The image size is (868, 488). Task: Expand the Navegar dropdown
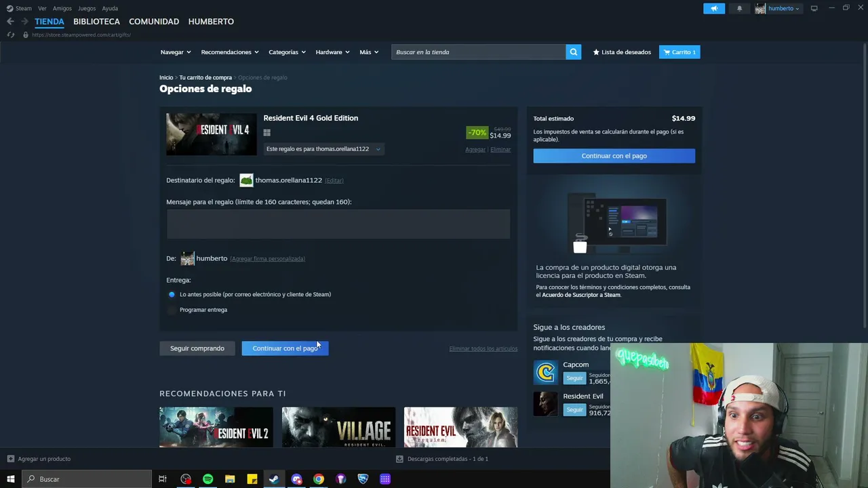click(x=176, y=52)
